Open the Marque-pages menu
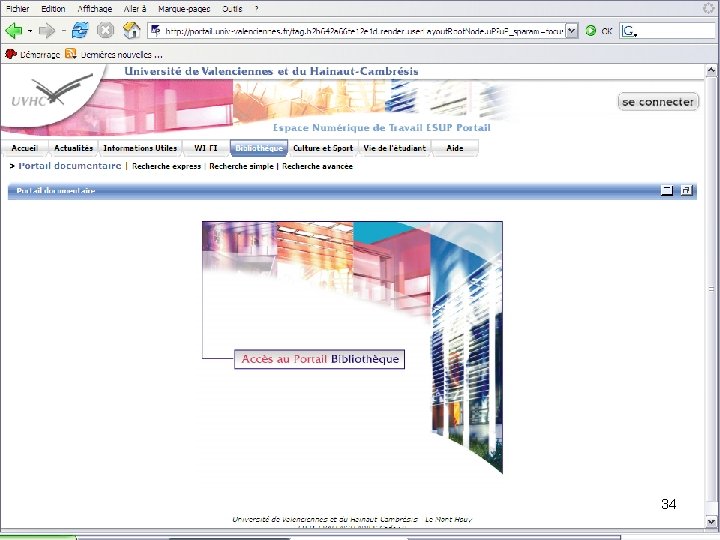 coord(184,9)
